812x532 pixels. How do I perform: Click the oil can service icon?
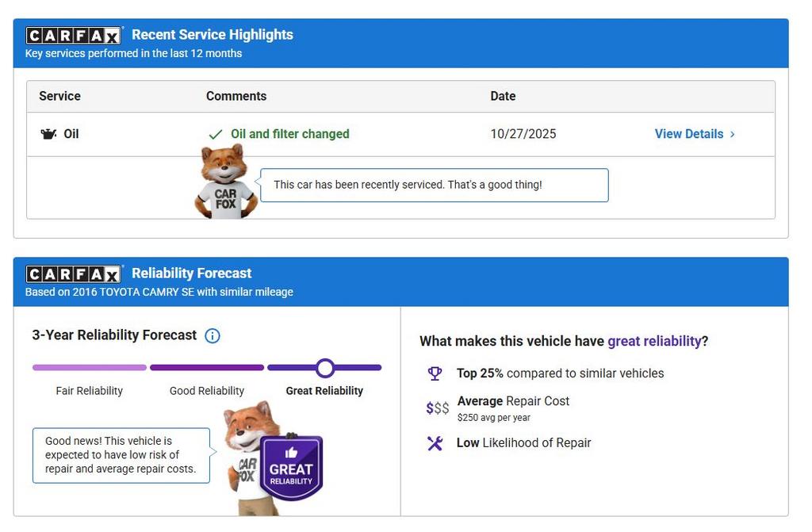point(48,134)
